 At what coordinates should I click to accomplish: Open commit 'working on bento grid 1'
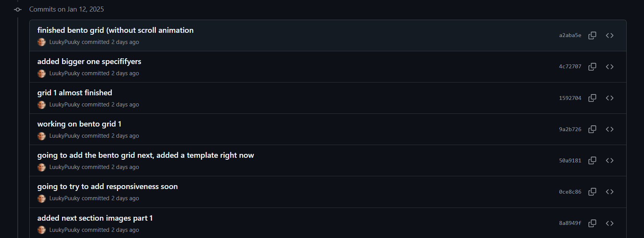(79, 124)
